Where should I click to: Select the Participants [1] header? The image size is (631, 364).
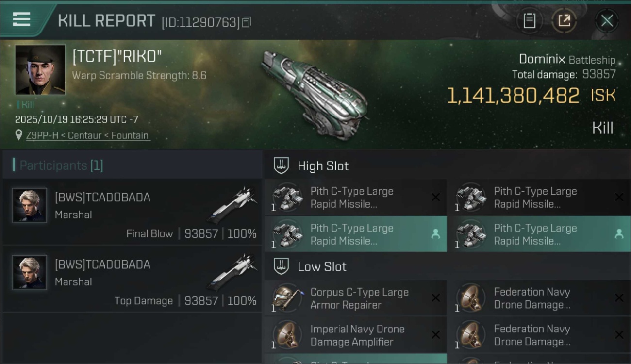click(x=61, y=165)
